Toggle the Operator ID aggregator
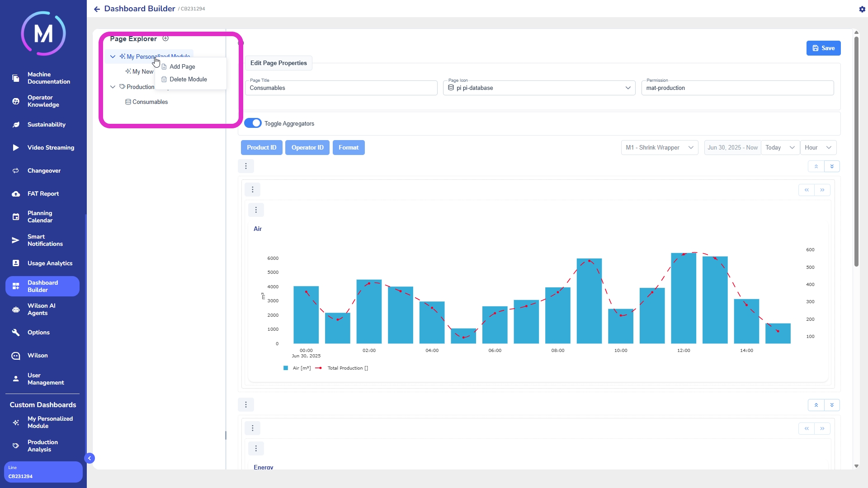This screenshot has height=488, width=868. 307,148
